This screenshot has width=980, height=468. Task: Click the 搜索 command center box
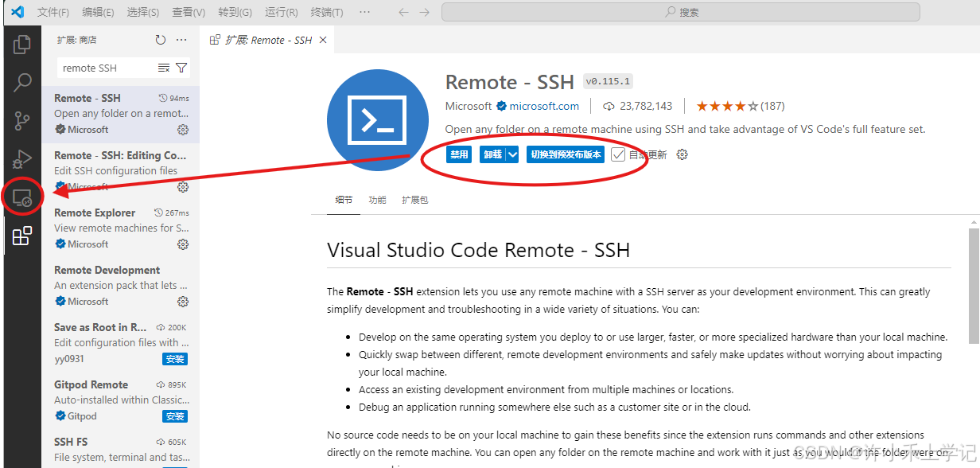(x=680, y=12)
